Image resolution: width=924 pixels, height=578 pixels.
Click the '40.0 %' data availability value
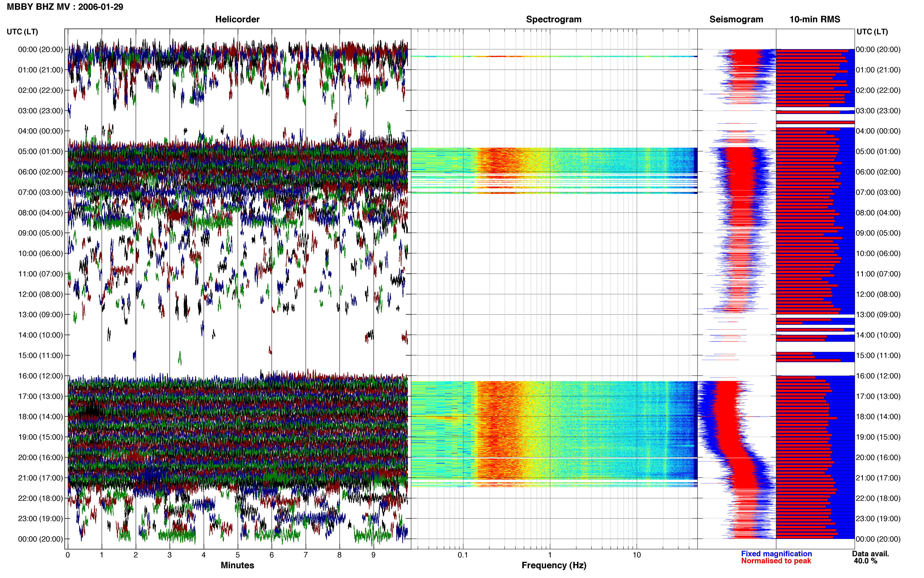pos(865,561)
